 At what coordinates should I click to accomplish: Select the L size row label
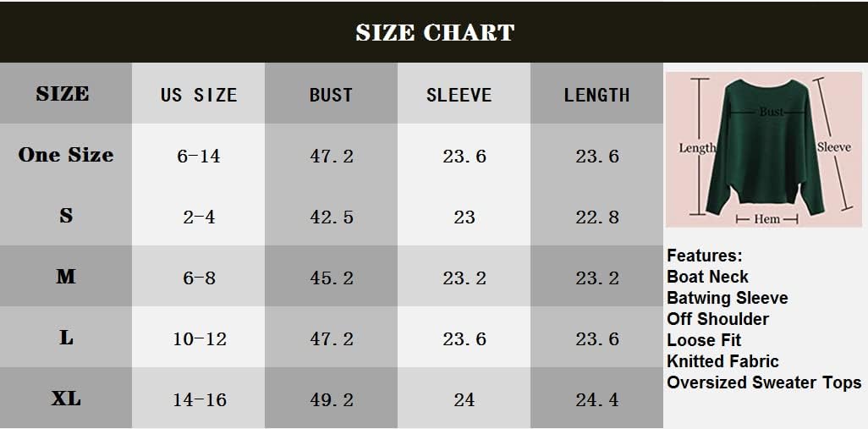tap(66, 338)
